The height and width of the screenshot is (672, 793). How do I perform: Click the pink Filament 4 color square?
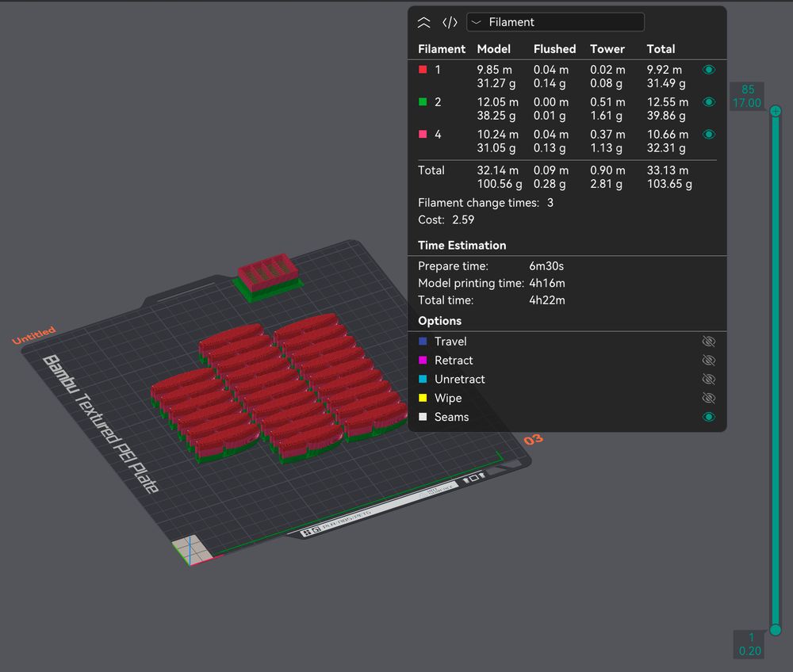pos(421,135)
